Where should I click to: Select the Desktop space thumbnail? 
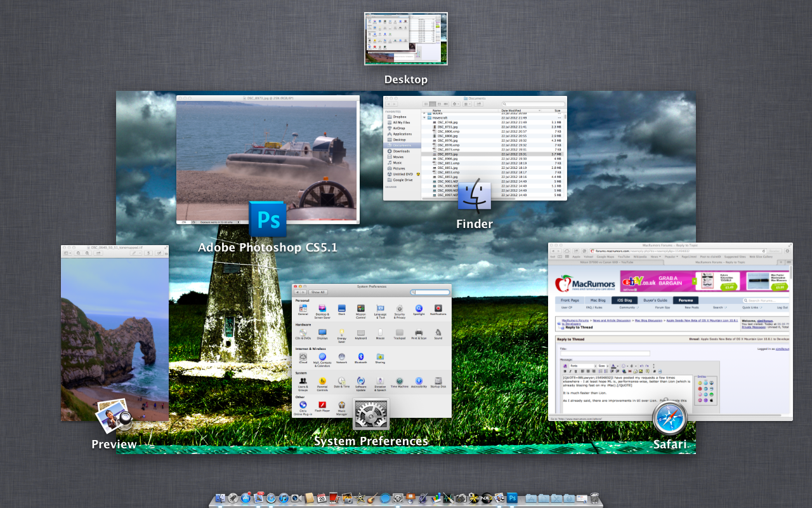coord(406,39)
